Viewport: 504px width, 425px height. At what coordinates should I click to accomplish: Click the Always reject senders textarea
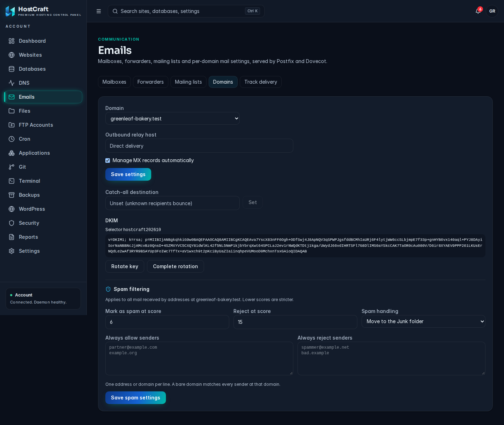391,358
